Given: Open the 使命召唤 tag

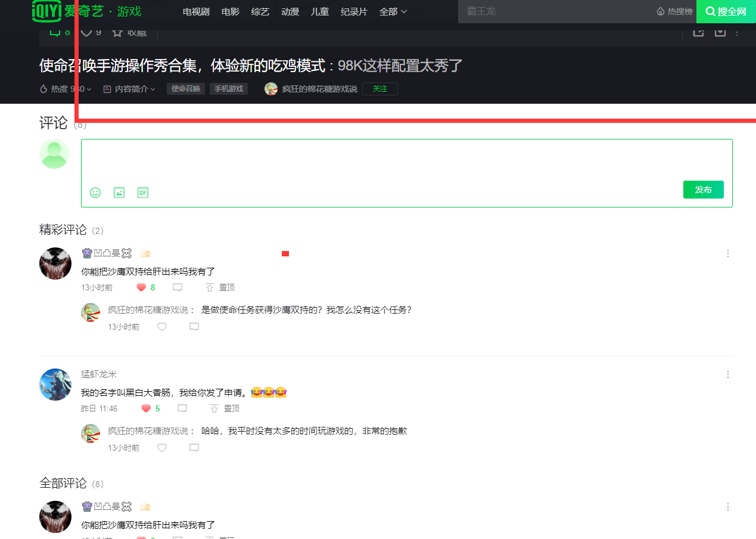Looking at the screenshot, I should (x=186, y=89).
